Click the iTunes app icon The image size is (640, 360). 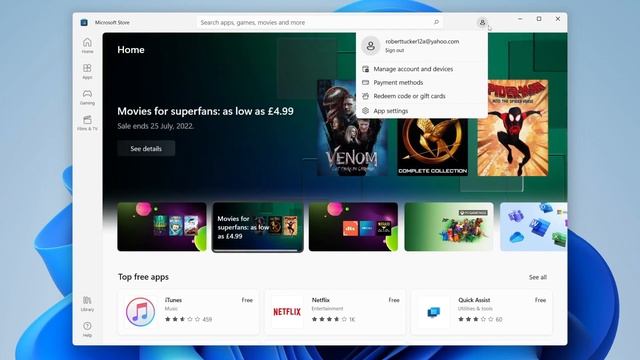pyautogui.click(x=140, y=312)
